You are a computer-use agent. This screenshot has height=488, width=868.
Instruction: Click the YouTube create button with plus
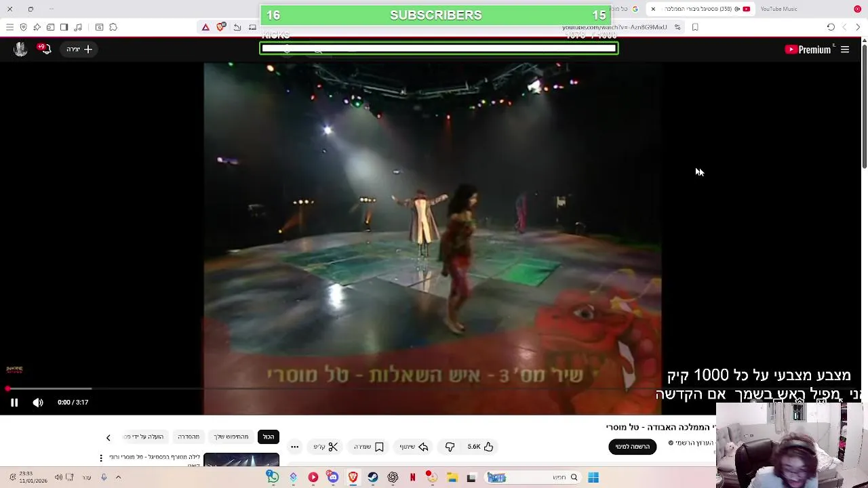pos(79,49)
